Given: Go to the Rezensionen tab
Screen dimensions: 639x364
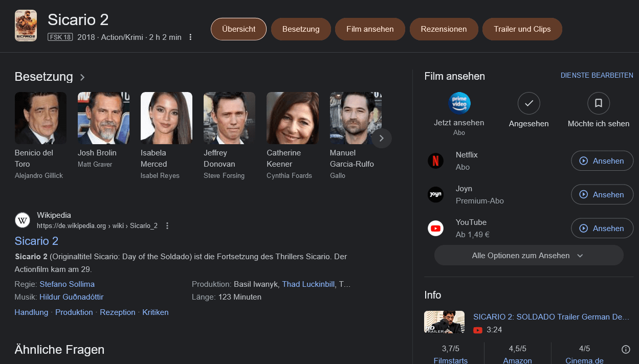Looking at the screenshot, I should click(x=444, y=29).
